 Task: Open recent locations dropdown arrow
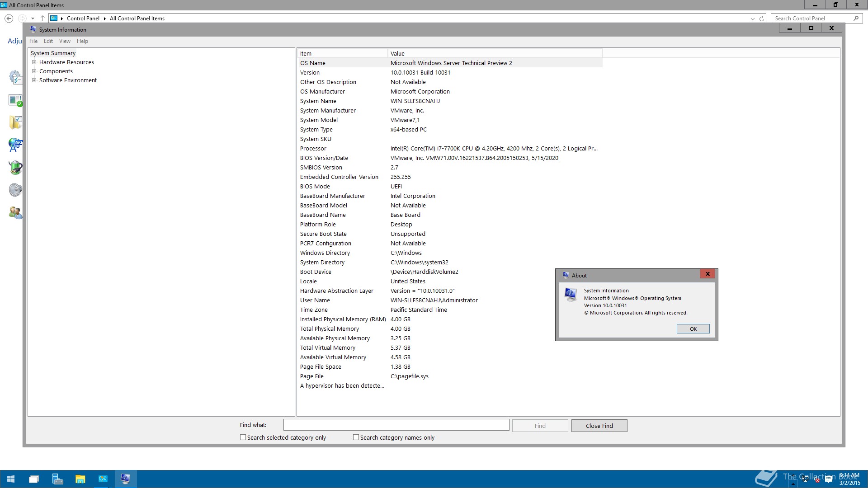(33, 19)
